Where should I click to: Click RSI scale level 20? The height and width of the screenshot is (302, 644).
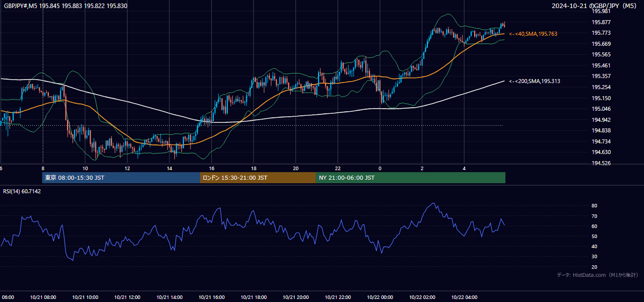click(594, 267)
